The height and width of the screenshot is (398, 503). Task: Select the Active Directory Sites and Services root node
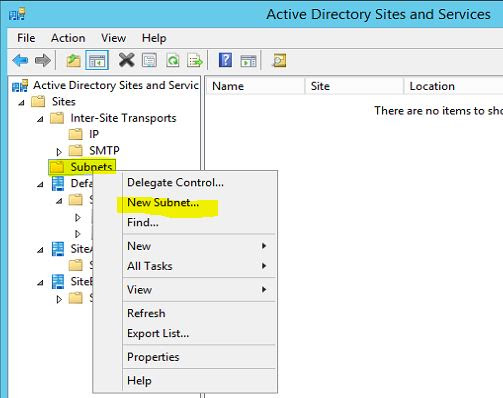[x=115, y=85]
